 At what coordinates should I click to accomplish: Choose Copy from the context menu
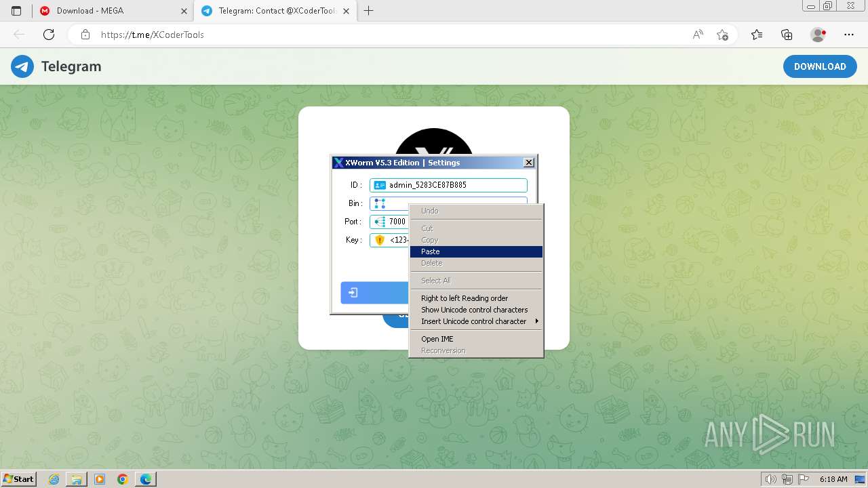476,240
